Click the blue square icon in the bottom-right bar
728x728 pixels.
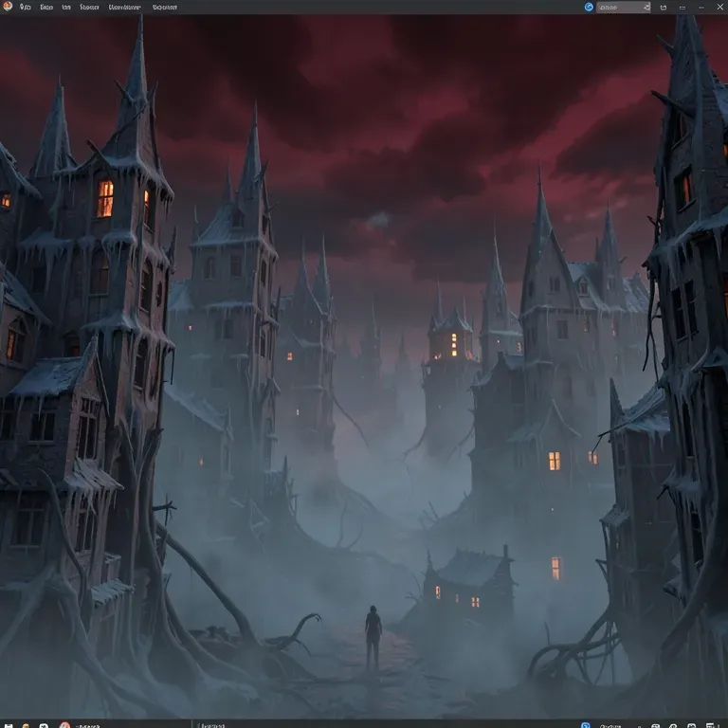point(586,725)
